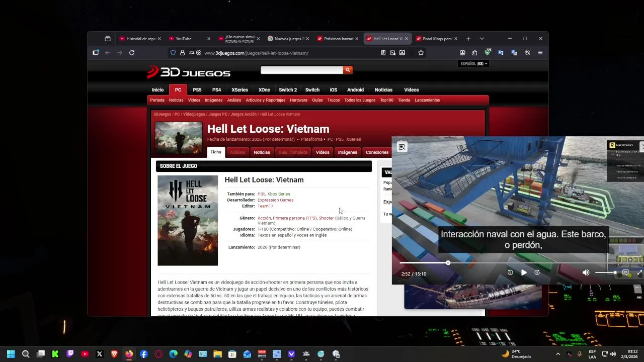The height and width of the screenshot is (362, 644).
Task: Toggle reader view icon in address bar
Action: [383, 52]
